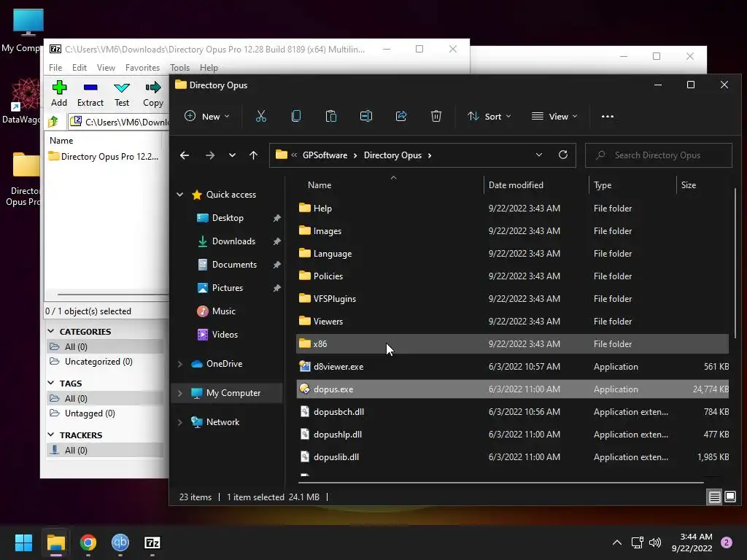747x560 pixels.
Task: Click the Rename icon in Explorer toolbar
Action: pyautogui.click(x=366, y=116)
